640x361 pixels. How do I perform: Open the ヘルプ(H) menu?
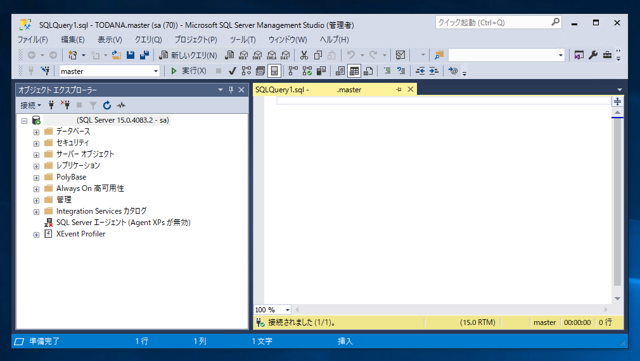pyautogui.click(x=334, y=40)
